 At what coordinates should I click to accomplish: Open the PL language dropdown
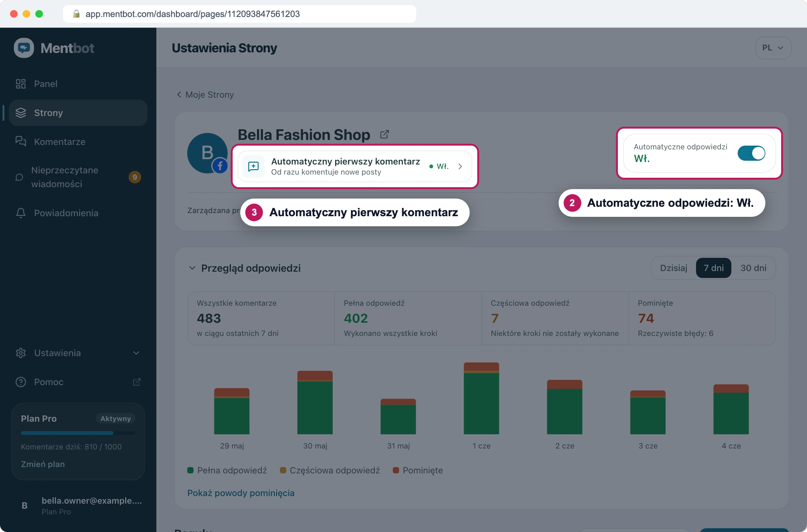coord(773,48)
